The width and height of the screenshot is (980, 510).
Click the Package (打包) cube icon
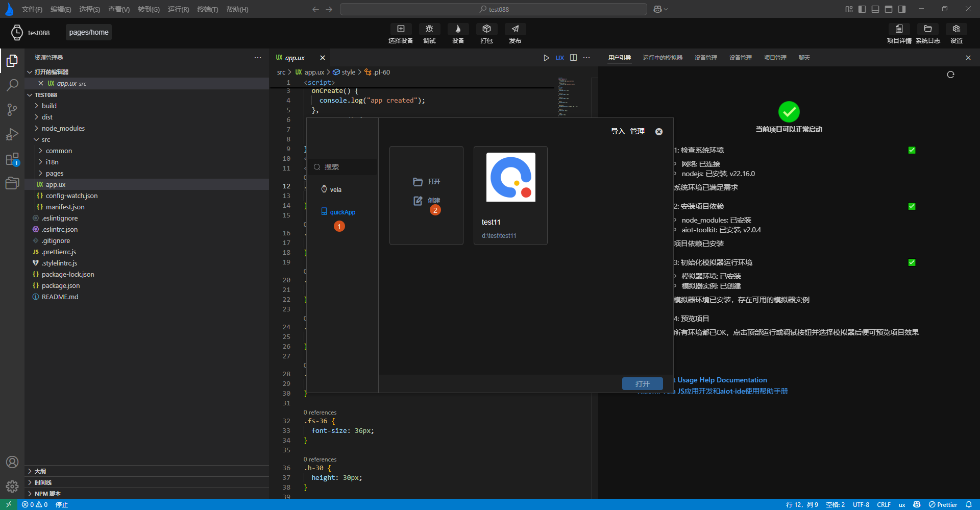point(486,29)
